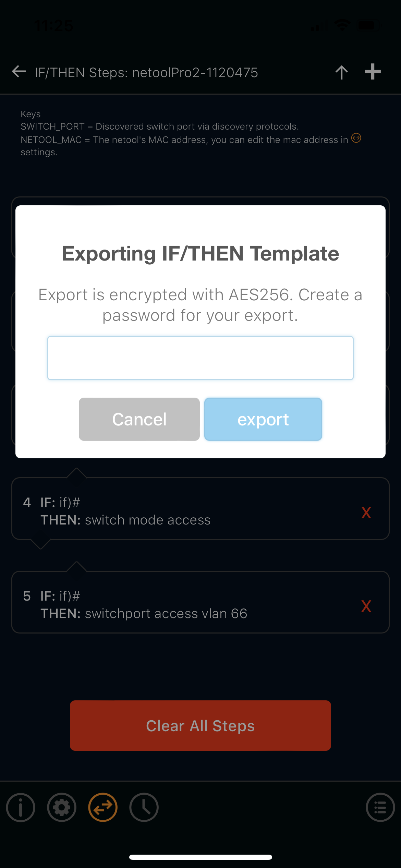Confirm with the export button
This screenshot has width=401, height=868.
pos(263,419)
